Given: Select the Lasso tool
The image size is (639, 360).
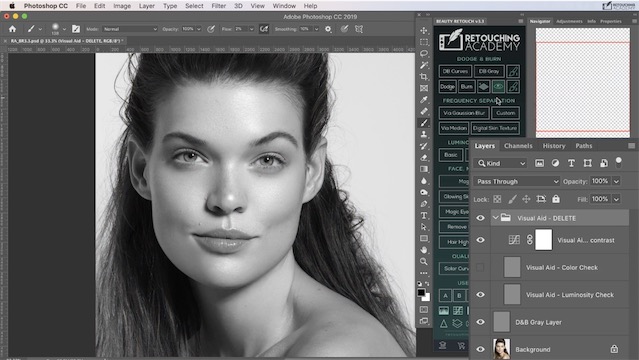Looking at the screenshot, I should point(424,53).
